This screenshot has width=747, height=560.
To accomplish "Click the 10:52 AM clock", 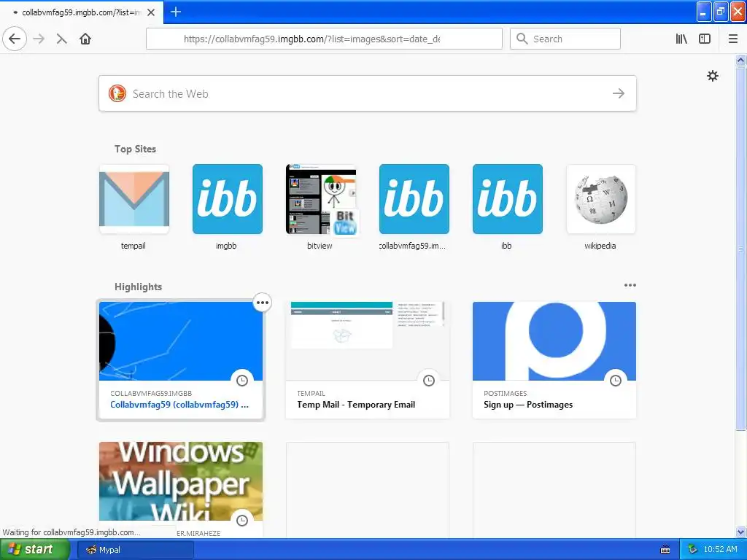I will click(x=720, y=550).
